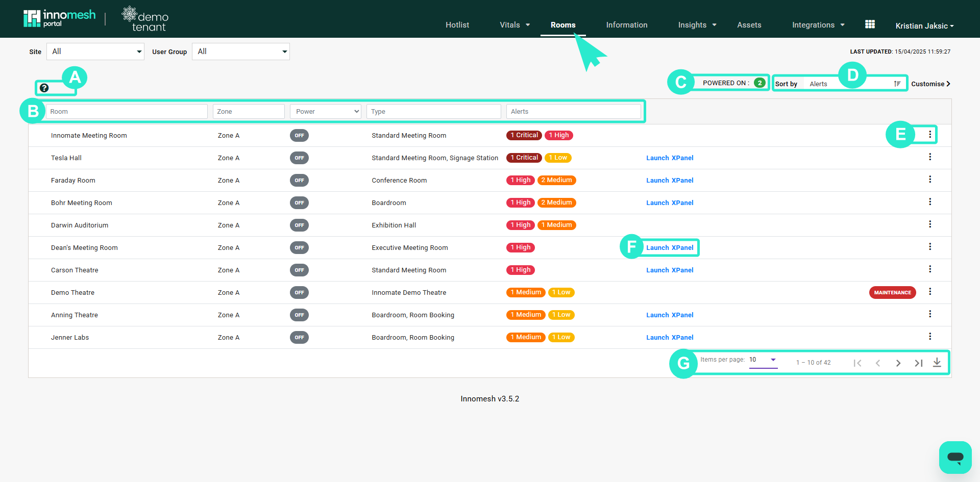Click the MAINTENANCE badge on Demo Theatre
This screenshot has height=482, width=980.
click(893, 293)
